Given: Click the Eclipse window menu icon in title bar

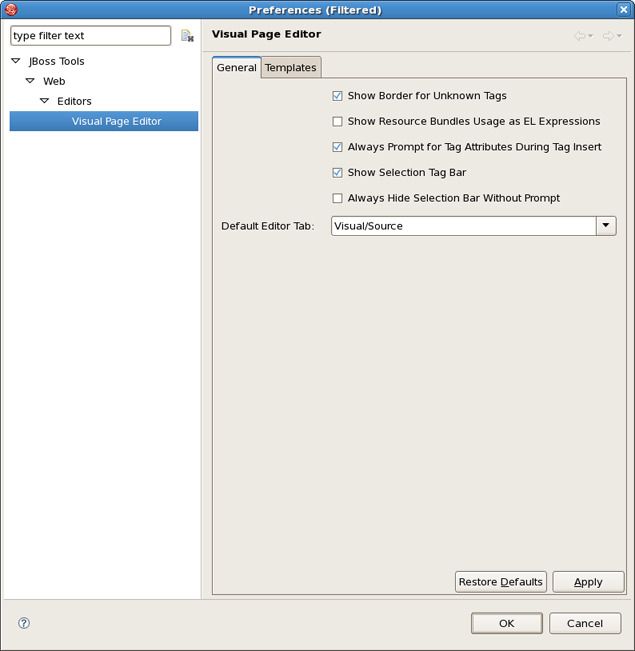Looking at the screenshot, I should (x=11, y=10).
